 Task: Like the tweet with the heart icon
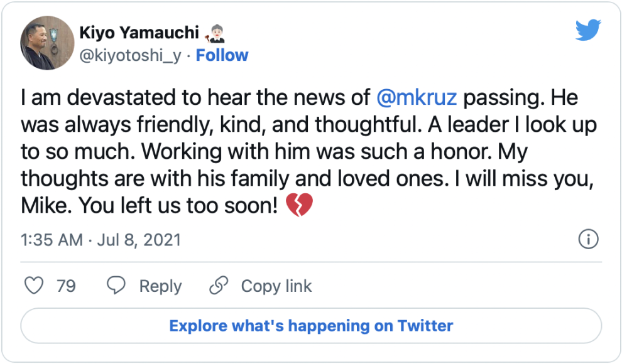(33, 286)
